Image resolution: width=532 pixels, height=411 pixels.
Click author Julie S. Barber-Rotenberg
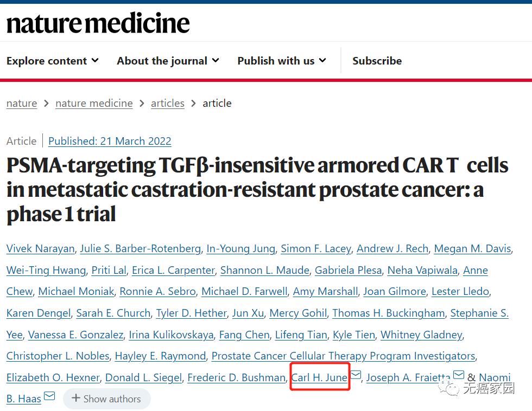(x=140, y=249)
